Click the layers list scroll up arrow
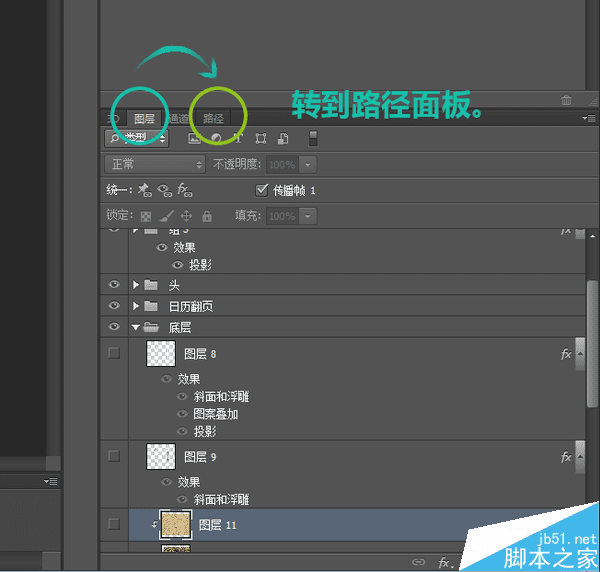 [592, 236]
